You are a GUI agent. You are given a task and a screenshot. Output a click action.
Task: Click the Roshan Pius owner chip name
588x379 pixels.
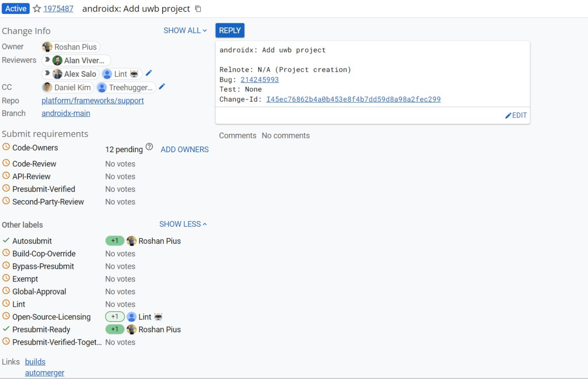(x=76, y=47)
